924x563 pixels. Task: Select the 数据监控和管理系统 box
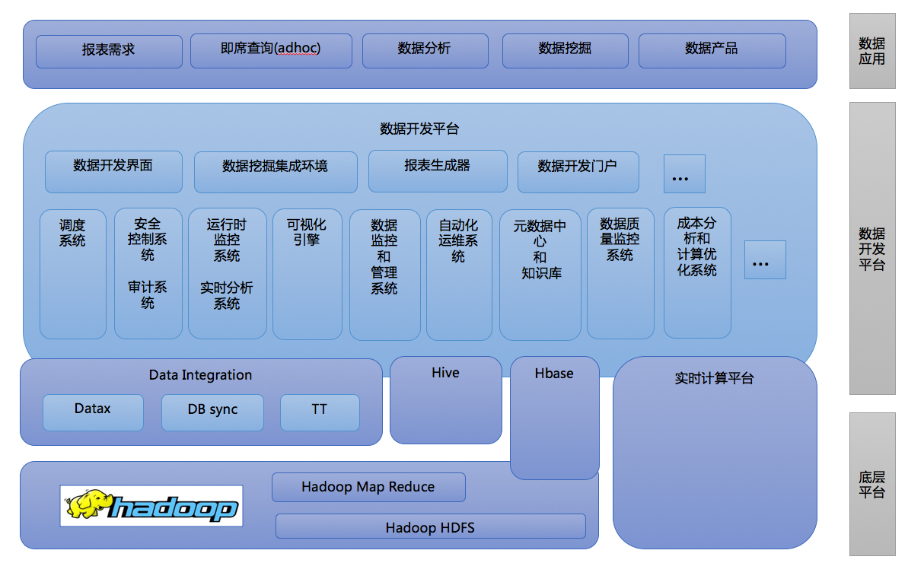pyautogui.click(x=384, y=275)
